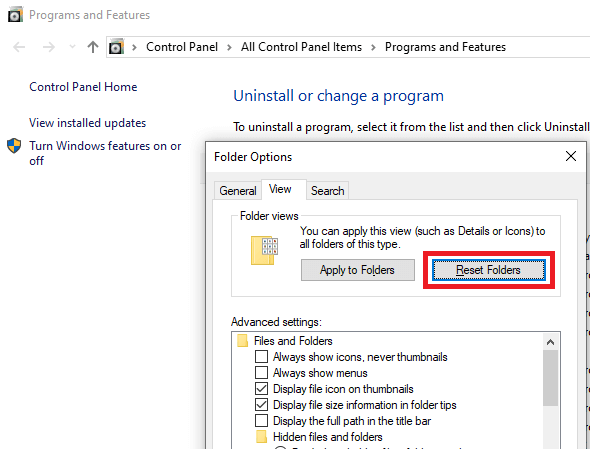Select the Files and Folders tree item
The height and width of the screenshot is (449, 590).
tap(293, 341)
